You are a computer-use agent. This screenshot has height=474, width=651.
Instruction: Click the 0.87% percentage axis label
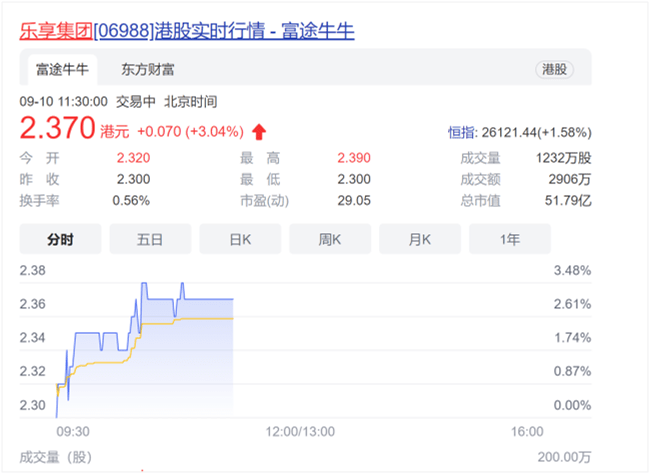[573, 371]
